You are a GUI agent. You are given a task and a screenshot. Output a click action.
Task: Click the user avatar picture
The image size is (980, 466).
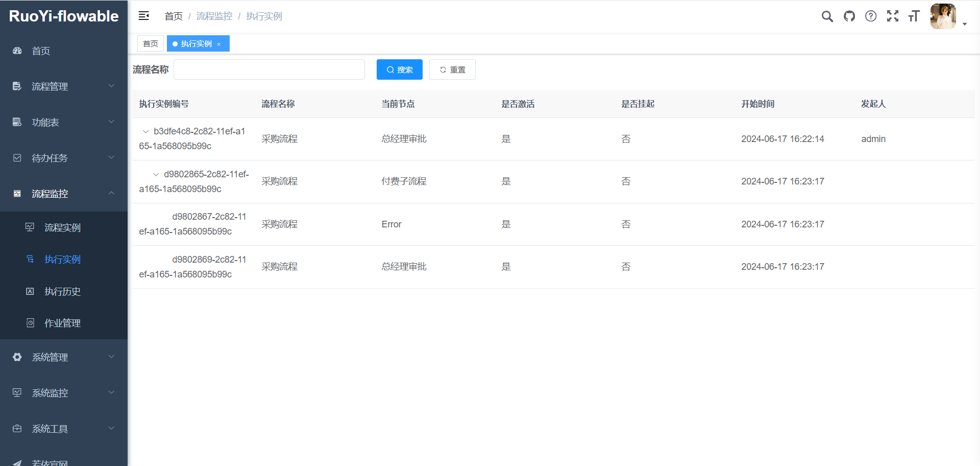[x=943, y=16]
